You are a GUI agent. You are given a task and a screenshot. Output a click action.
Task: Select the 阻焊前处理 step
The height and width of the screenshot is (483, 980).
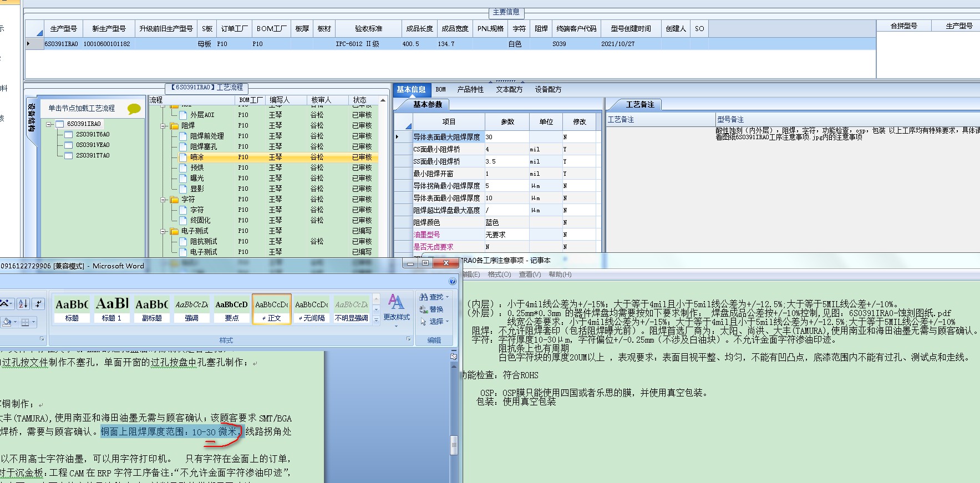[x=207, y=136]
